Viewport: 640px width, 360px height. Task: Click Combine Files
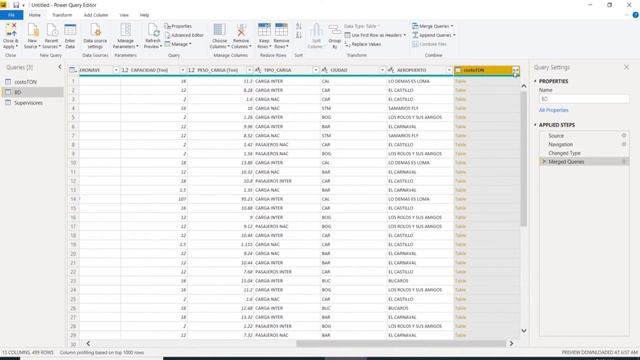coord(429,44)
